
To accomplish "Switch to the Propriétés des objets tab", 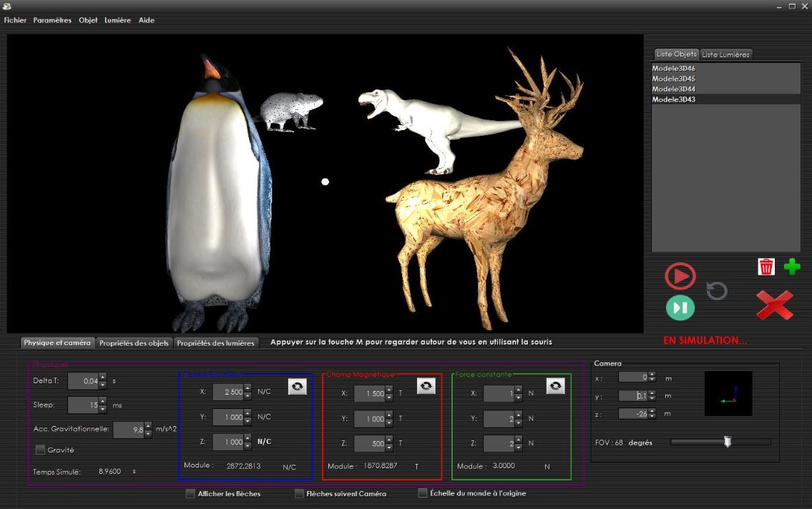I will point(134,343).
